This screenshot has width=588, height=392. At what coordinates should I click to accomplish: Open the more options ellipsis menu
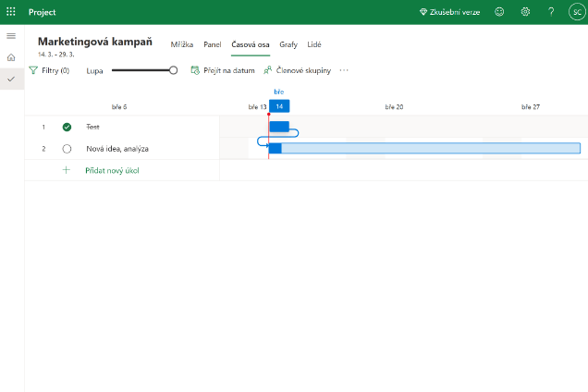[344, 70]
